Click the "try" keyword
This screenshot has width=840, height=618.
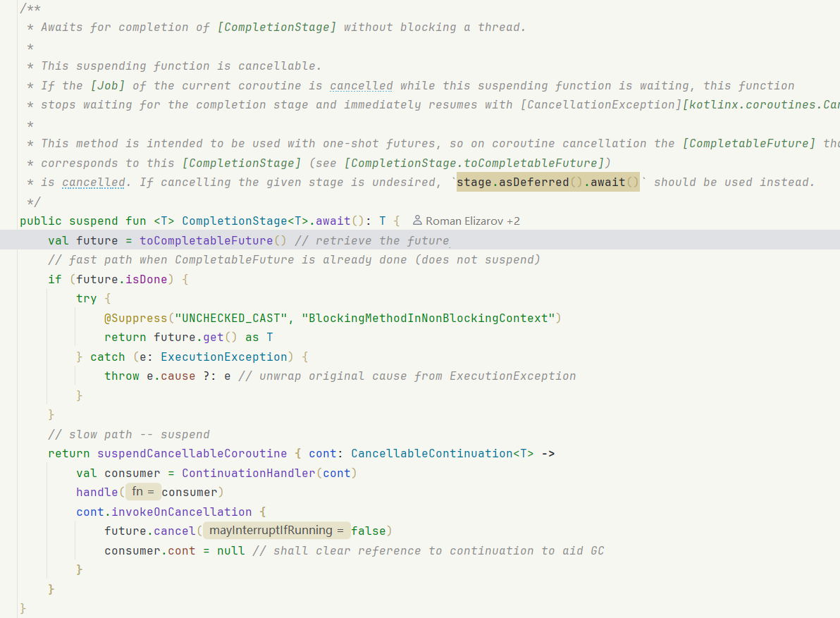click(x=86, y=298)
